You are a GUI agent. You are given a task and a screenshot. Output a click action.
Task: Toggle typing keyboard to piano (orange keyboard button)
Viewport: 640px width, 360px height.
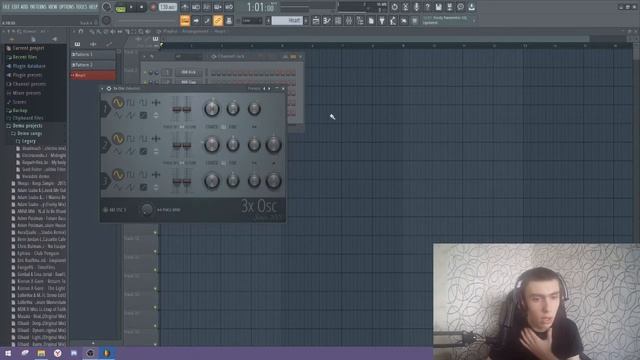point(185,20)
